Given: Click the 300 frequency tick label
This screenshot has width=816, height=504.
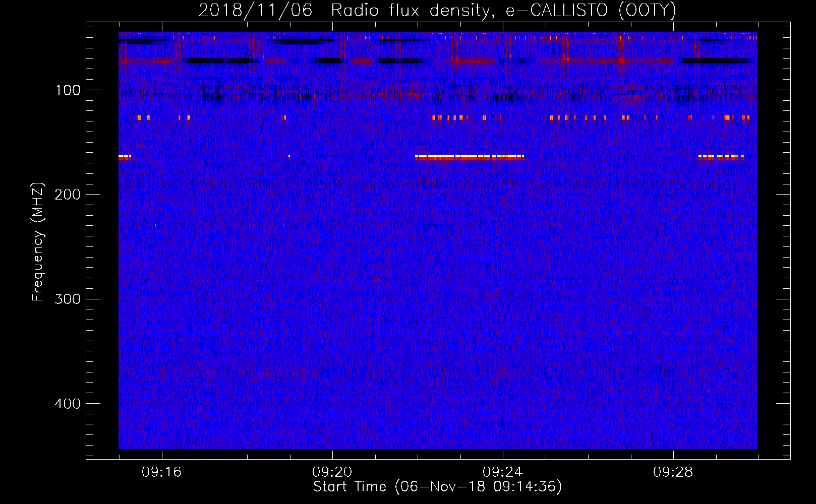Looking at the screenshot, I should click(68, 299).
